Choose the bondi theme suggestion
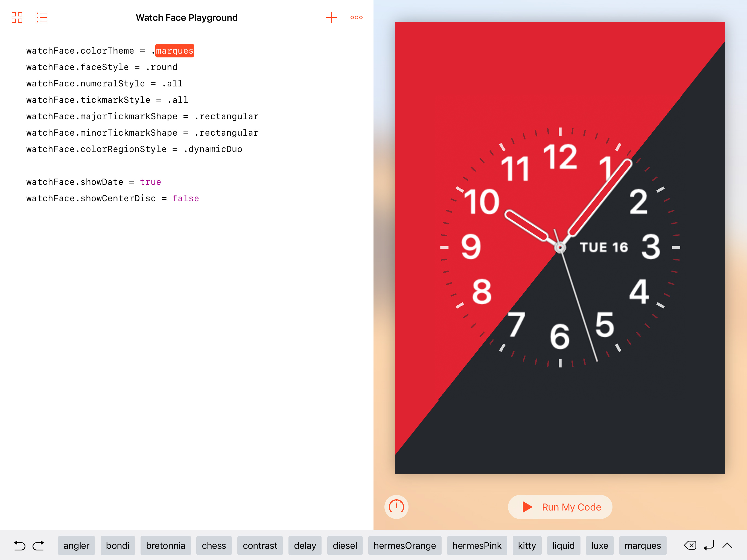Image resolution: width=747 pixels, height=560 pixels. pos(118,545)
